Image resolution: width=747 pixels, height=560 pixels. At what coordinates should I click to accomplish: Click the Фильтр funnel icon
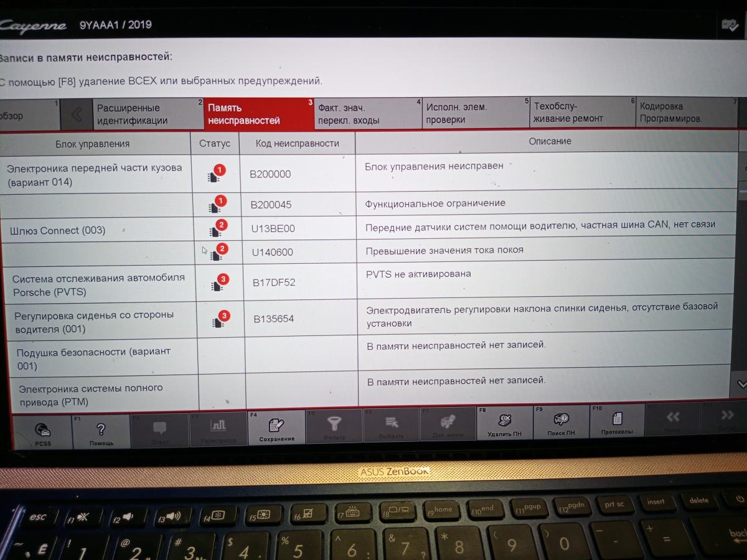tap(334, 428)
